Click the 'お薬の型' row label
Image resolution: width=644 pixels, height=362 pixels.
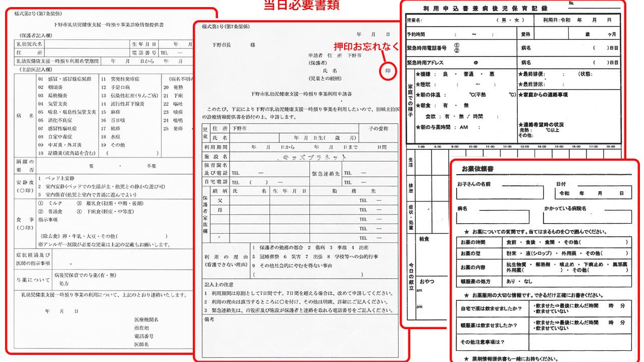[x=470, y=253]
